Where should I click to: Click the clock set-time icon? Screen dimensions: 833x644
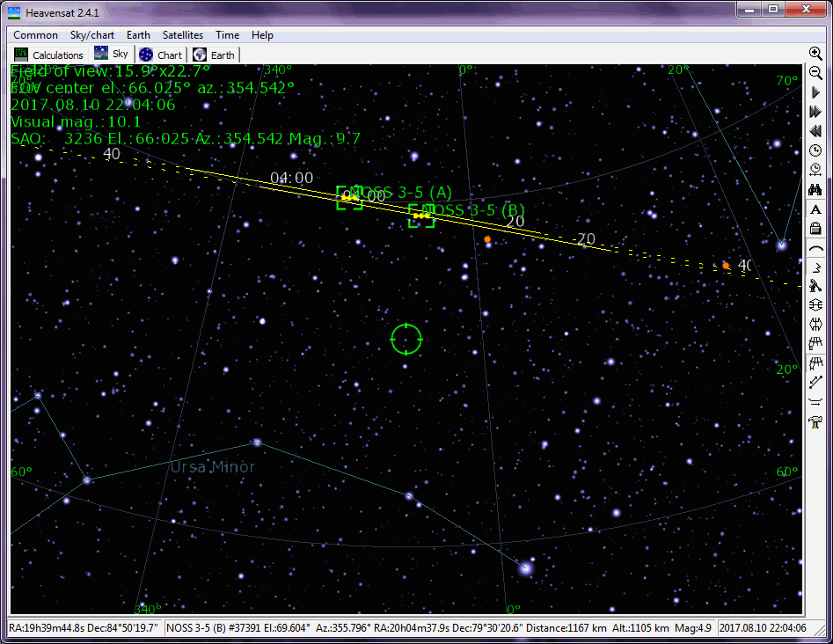click(x=815, y=150)
